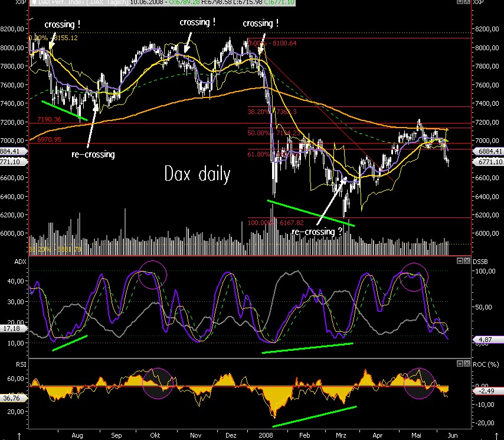This screenshot has width=504, height=440.
Task: Select Fibonacci label 100.00% - 6167.82
Action: tap(276, 223)
